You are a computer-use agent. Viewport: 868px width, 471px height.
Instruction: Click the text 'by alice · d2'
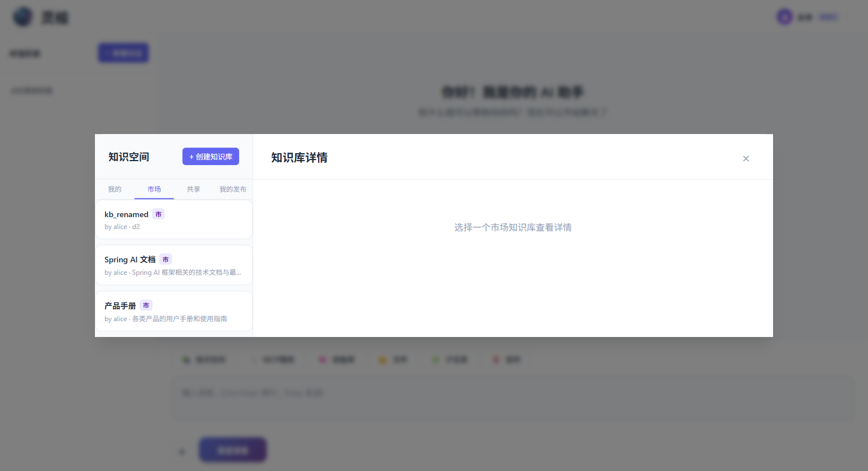122,227
